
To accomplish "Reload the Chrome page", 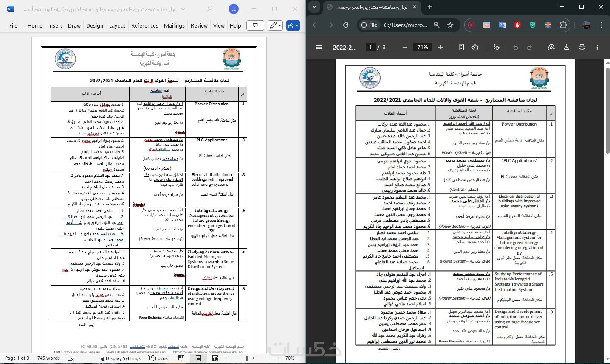I will 346,25.
